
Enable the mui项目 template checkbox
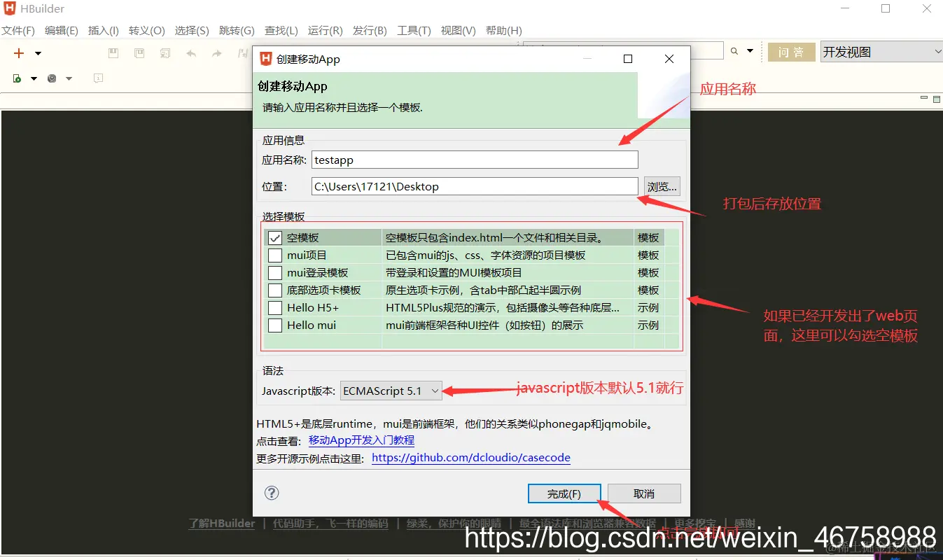(274, 255)
